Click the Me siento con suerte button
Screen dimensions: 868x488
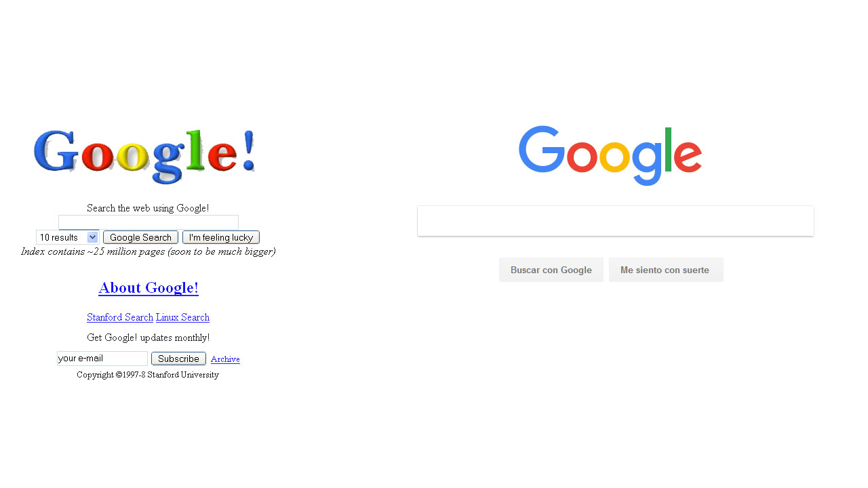[666, 270]
